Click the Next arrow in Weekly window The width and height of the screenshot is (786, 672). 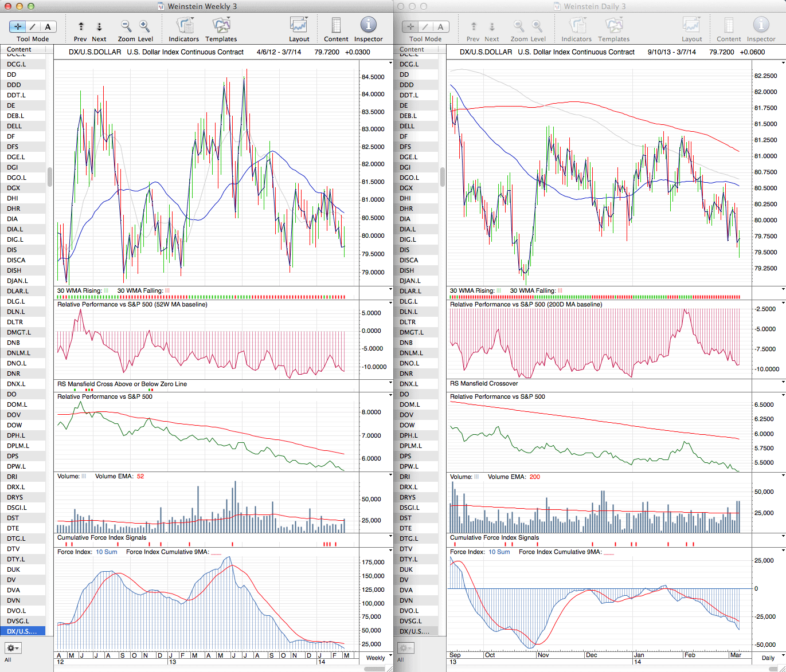click(99, 26)
